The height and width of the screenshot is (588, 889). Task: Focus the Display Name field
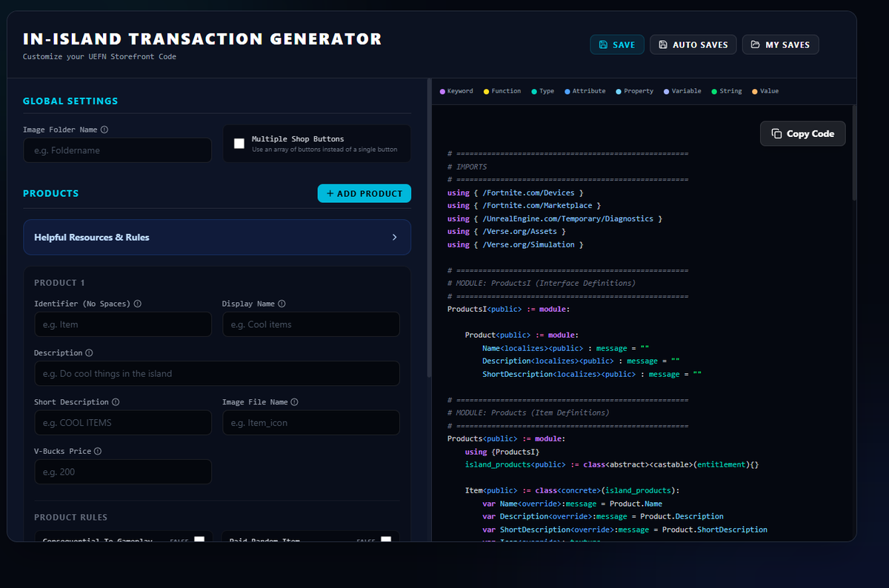[311, 324]
